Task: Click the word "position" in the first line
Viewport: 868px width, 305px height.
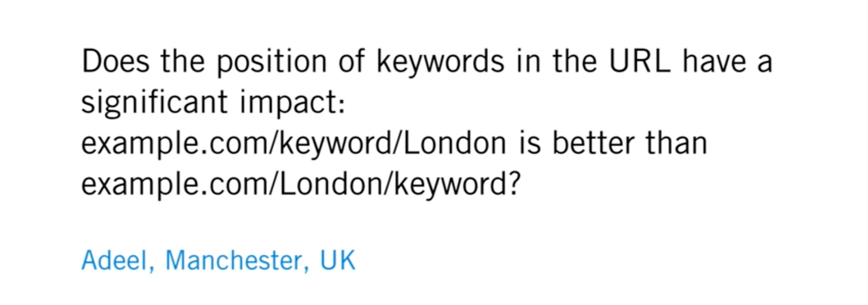Action: click(x=271, y=62)
